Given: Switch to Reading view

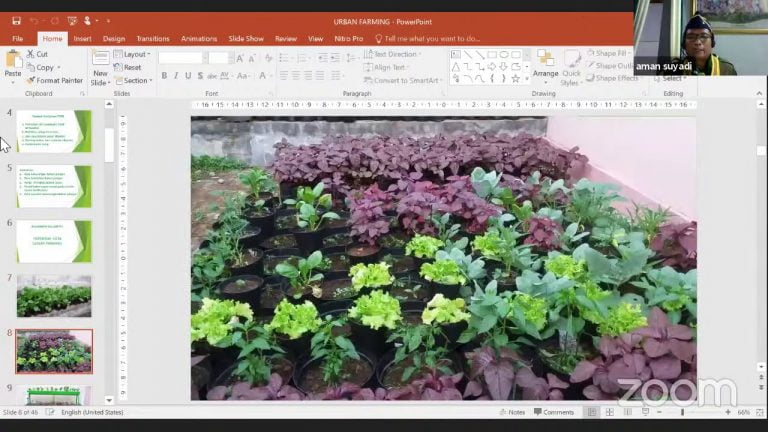Looking at the screenshot, I should (627, 412).
